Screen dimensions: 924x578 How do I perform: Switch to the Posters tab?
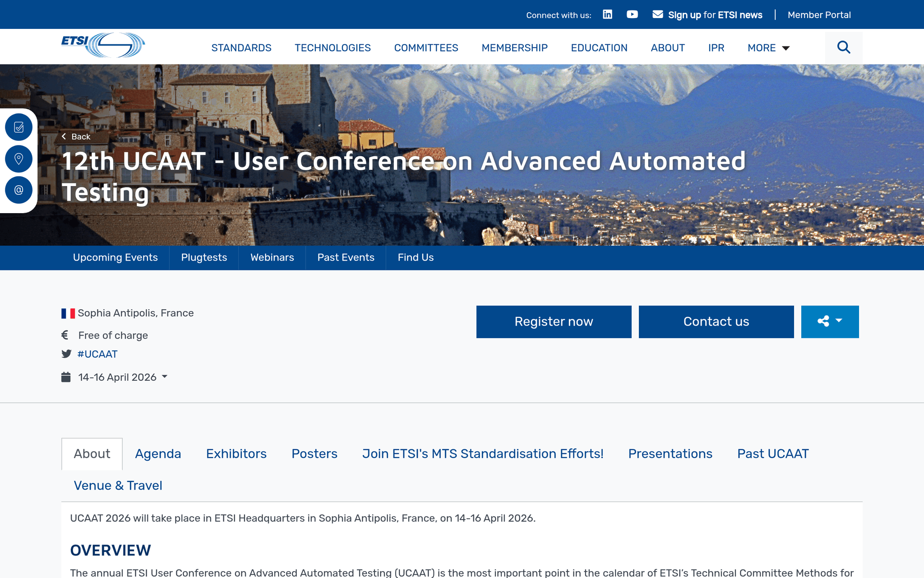tap(314, 454)
